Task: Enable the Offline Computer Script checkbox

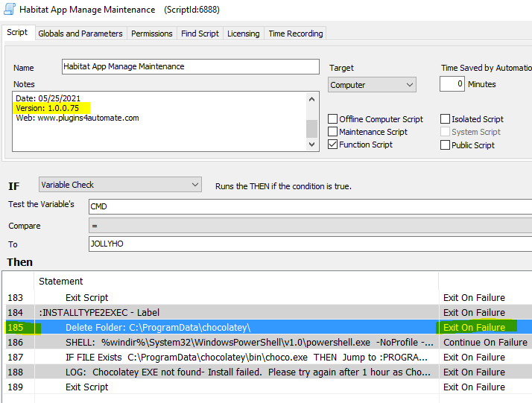Action: tap(333, 119)
